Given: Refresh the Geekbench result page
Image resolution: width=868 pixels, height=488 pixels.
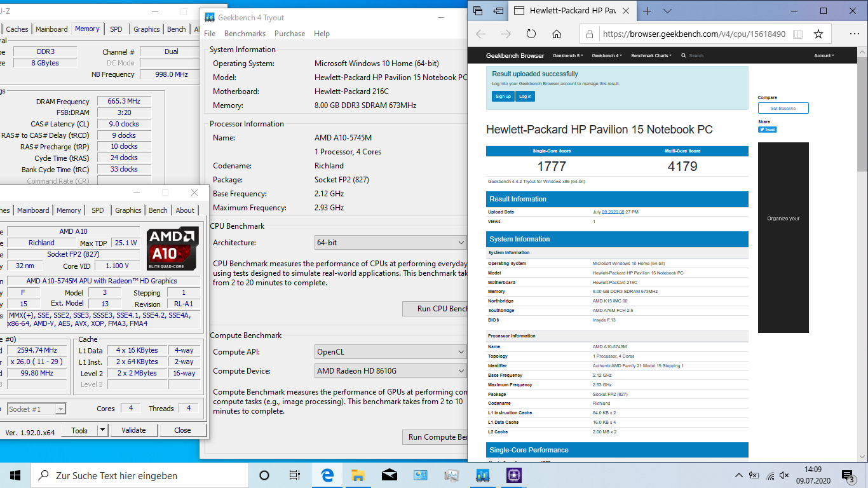Looking at the screenshot, I should [531, 34].
